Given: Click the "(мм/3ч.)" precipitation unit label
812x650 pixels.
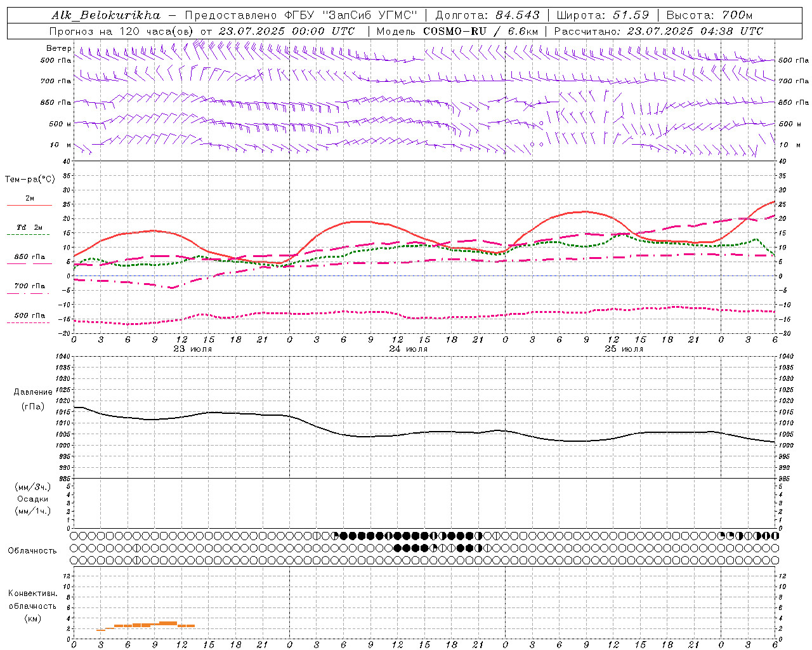Looking at the screenshot, I should pyautogui.click(x=33, y=487).
